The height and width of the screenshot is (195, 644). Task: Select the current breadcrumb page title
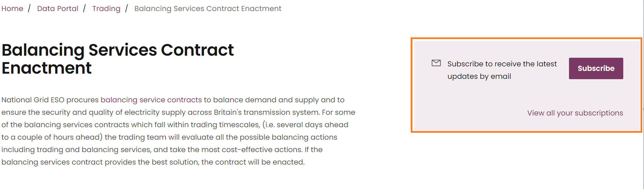point(208,9)
